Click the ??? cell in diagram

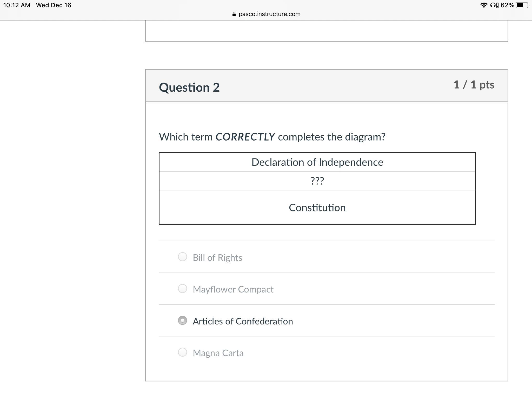317,181
